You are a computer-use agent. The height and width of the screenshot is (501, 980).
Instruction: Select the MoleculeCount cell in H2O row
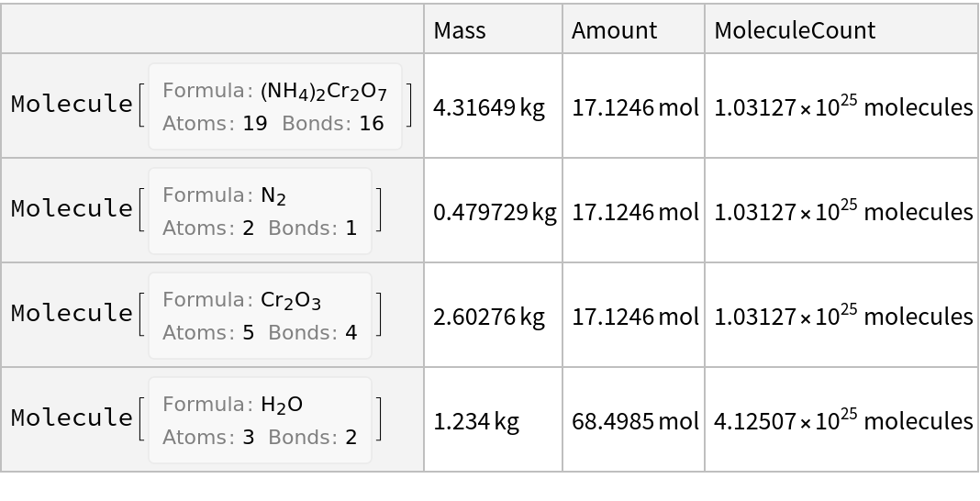(x=841, y=419)
